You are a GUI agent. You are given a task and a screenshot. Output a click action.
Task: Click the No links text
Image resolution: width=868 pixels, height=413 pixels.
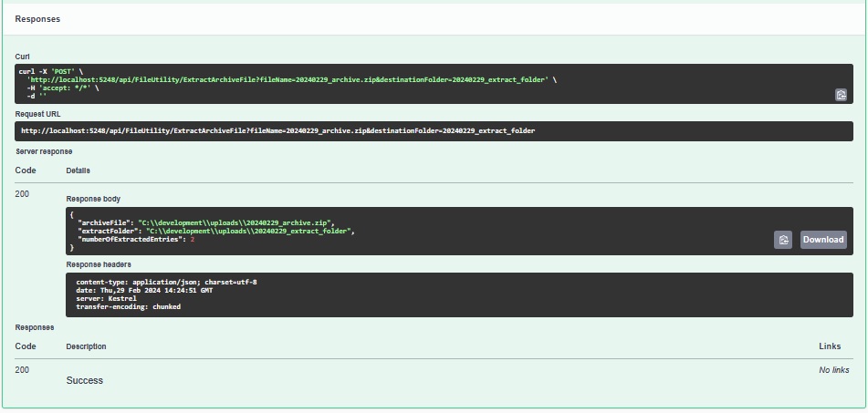[833, 370]
